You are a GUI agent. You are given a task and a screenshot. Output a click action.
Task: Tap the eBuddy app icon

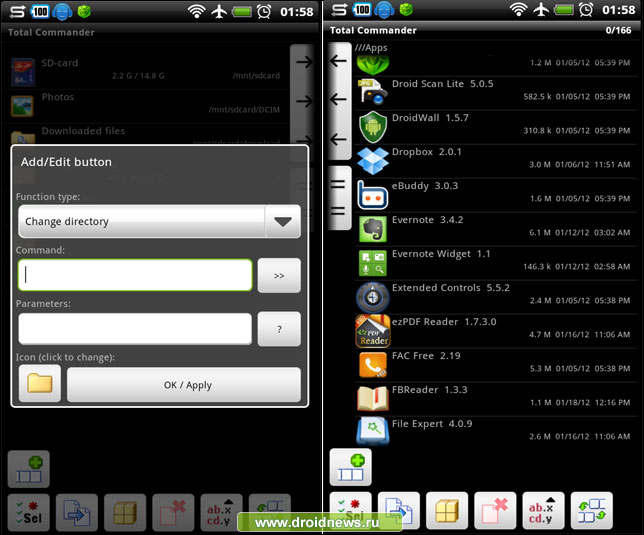click(x=373, y=195)
